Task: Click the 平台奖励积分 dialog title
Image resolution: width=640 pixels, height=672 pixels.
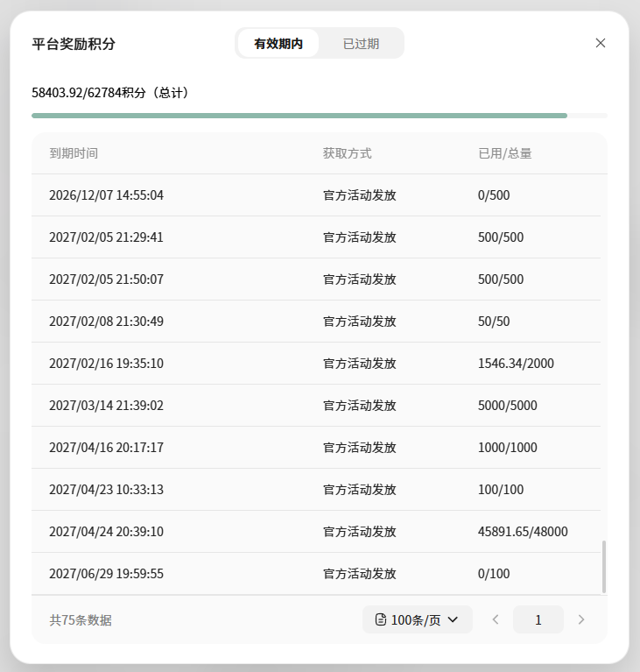Action: 74,43
